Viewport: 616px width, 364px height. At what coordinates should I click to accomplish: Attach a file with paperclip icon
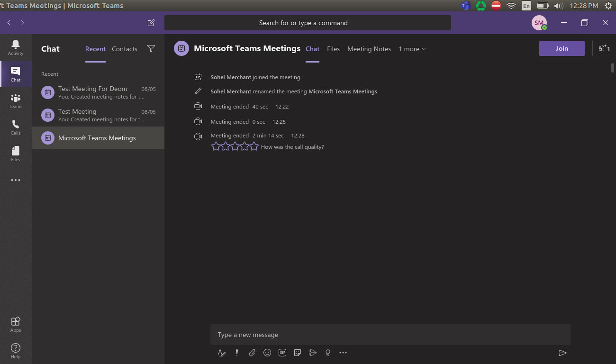click(x=252, y=353)
